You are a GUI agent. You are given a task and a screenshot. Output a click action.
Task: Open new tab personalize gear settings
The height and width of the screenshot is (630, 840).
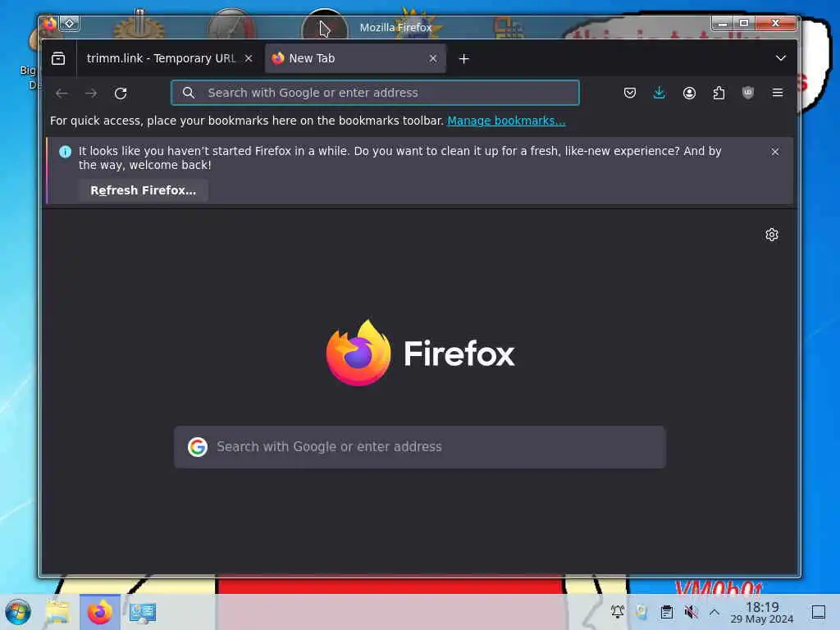[x=771, y=235]
